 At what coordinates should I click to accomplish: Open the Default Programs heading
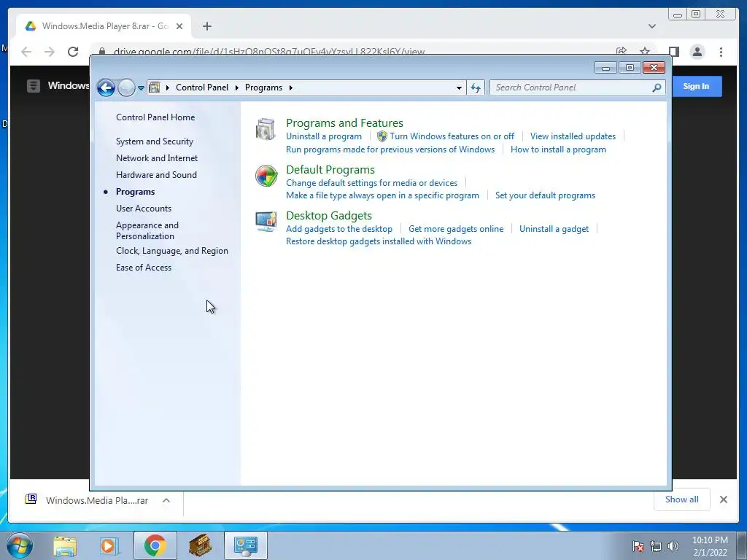[x=330, y=169]
